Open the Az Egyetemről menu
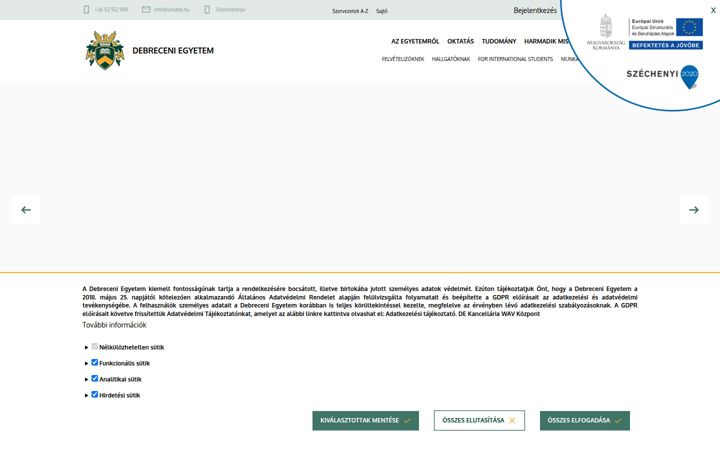The image size is (720, 450). [x=415, y=41]
